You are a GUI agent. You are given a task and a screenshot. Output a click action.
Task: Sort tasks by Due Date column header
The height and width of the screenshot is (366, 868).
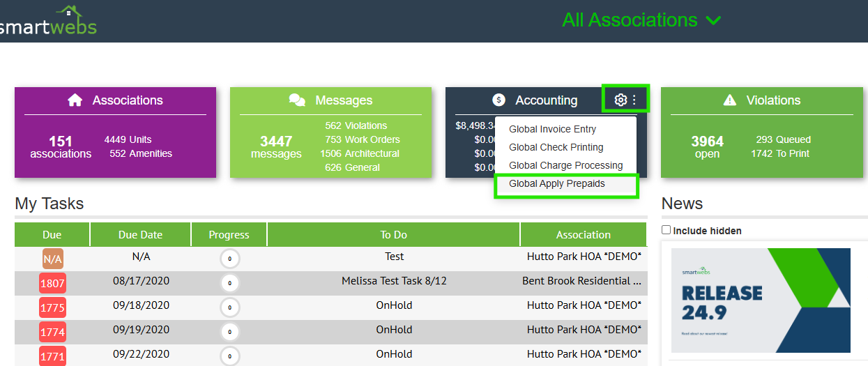[x=140, y=235]
